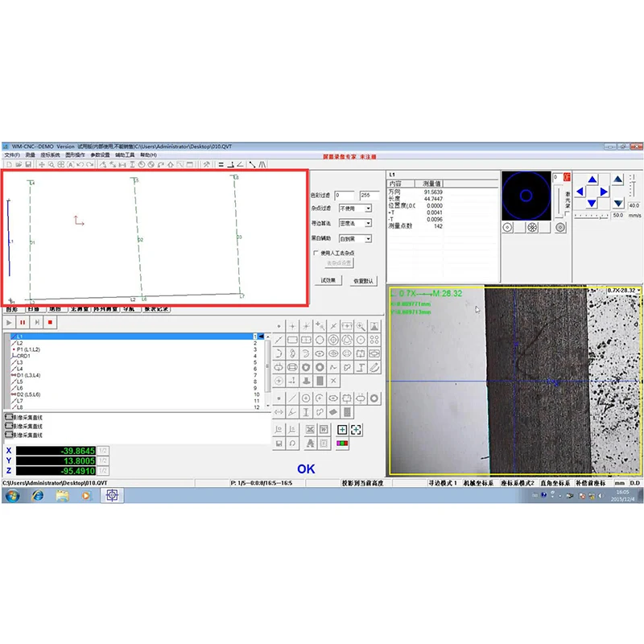Click the red Stop button
This screenshot has width=644, height=644.
click(51, 322)
